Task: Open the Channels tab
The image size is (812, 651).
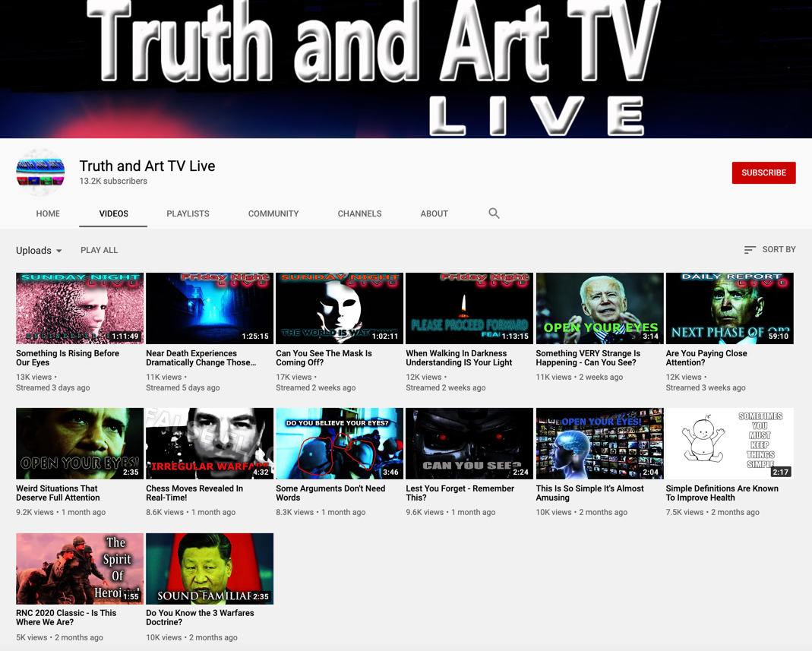Action: point(359,214)
